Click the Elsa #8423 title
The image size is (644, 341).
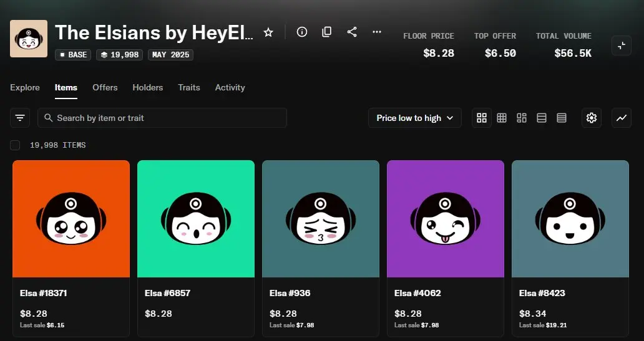tap(542, 293)
